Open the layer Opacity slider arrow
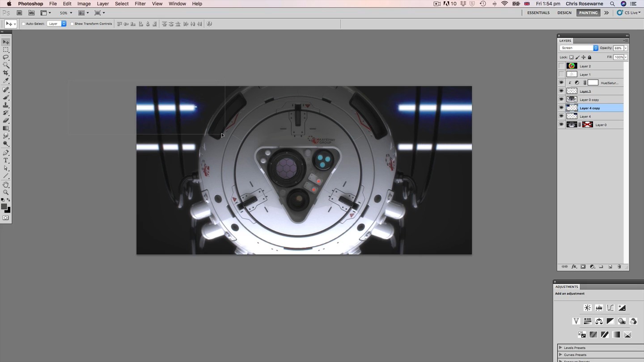644x362 pixels. pyautogui.click(x=625, y=48)
